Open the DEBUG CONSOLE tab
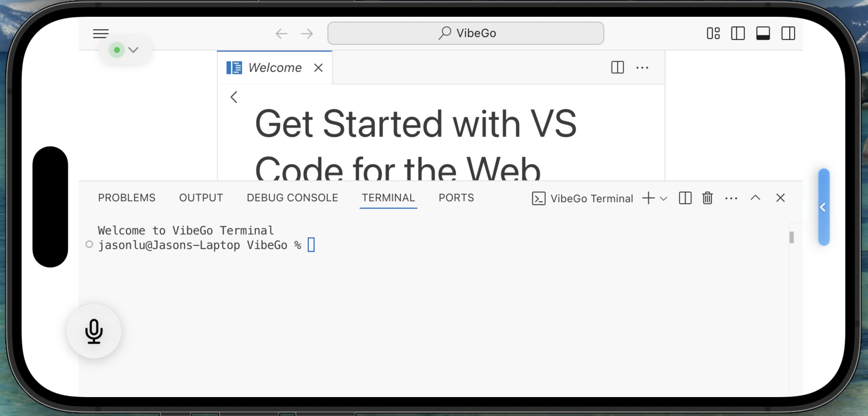This screenshot has width=868, height=416. pos(292,198)
